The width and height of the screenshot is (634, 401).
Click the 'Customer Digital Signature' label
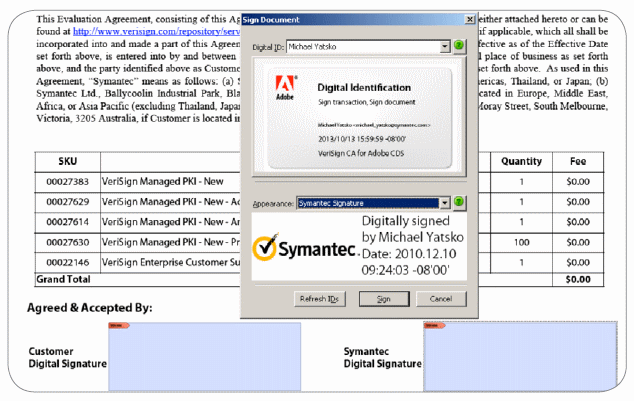68,357
